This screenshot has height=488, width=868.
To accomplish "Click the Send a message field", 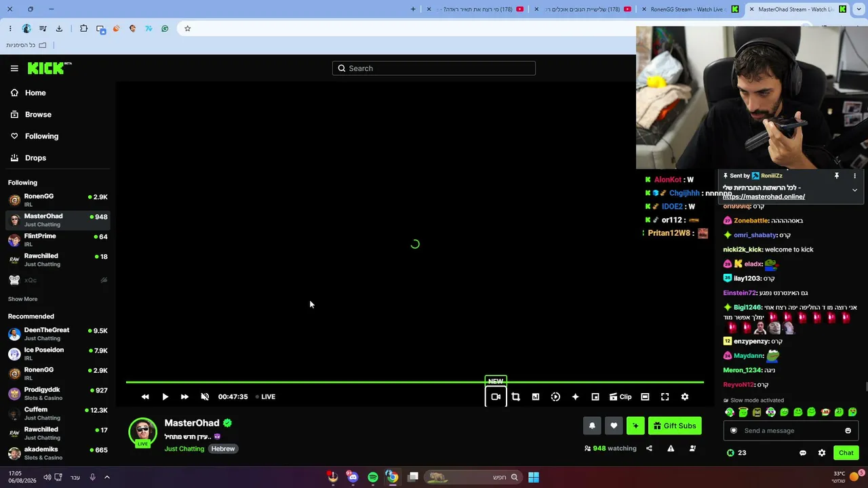I will pos(791,431).
